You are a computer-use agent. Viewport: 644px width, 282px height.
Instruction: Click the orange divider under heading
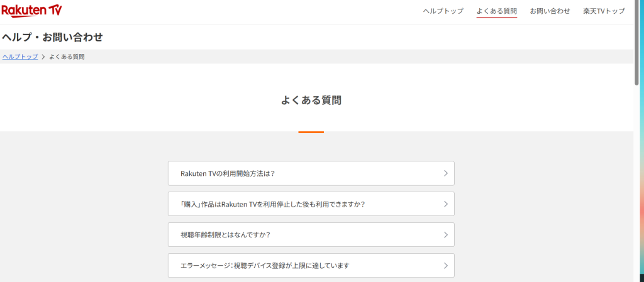pos(311,132)
